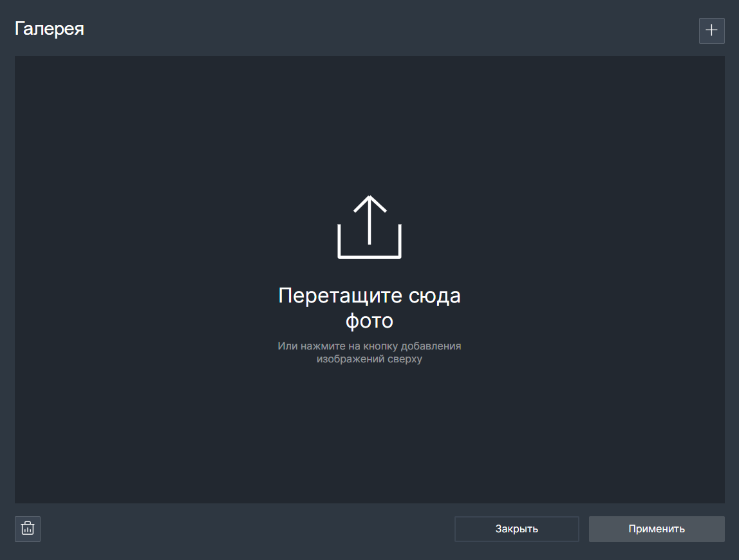
Task: Add a new photo using the top-right plus
Action: click(711, 31)
